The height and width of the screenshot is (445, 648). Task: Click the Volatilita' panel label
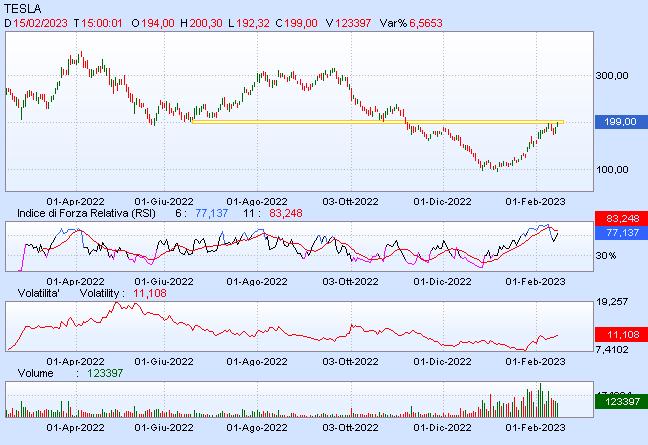(39, 293)
